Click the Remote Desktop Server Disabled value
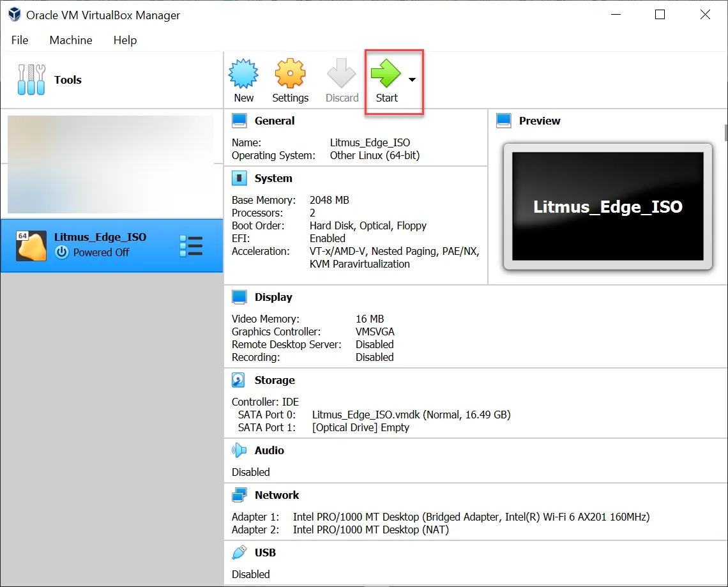Image resolution: width=728 pixels, height=587 pixels. click(x=374, y=344)
